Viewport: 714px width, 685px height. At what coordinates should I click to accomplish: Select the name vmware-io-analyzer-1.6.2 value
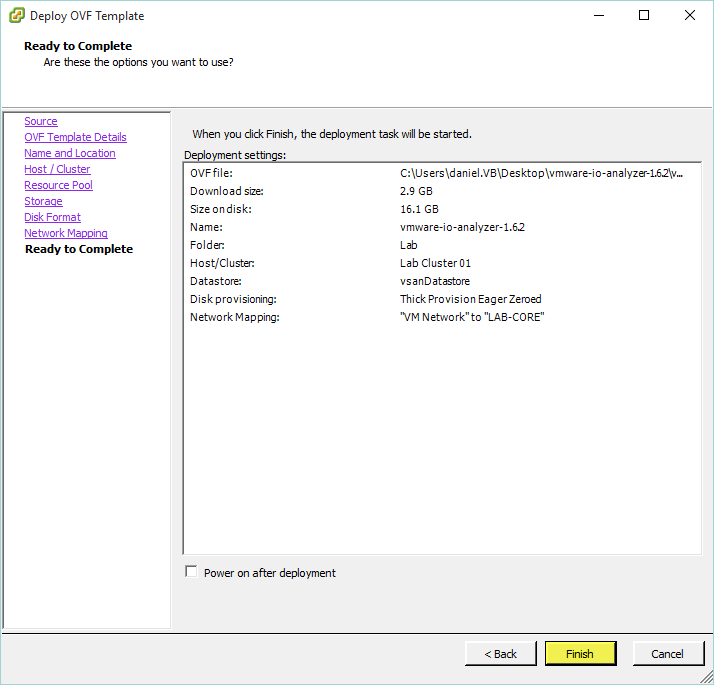click(x=462, y=227)
